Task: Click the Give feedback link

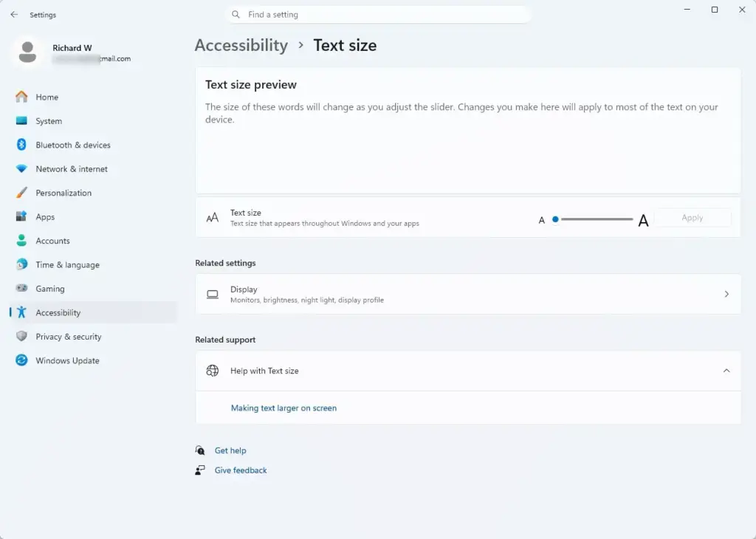Action: (240, 470)
